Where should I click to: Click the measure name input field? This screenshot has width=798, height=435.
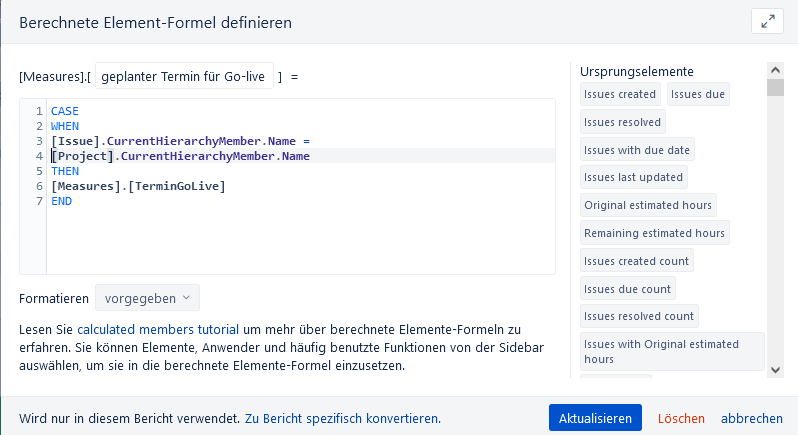pos(185,76)
